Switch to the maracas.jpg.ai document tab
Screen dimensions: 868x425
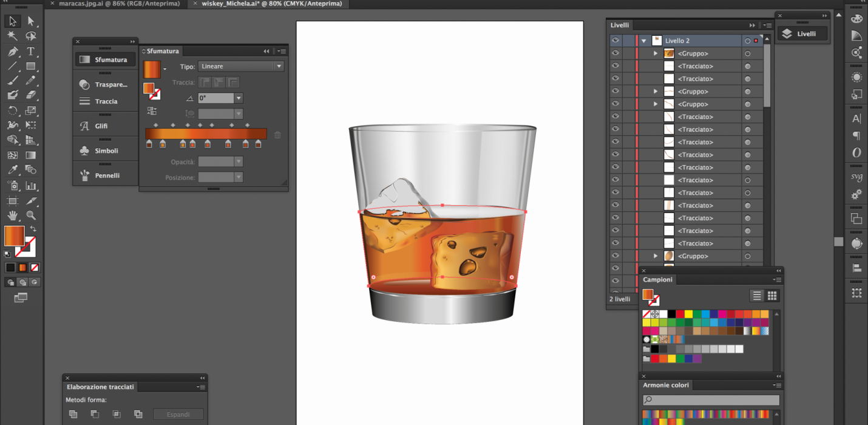tap(120, 4)
